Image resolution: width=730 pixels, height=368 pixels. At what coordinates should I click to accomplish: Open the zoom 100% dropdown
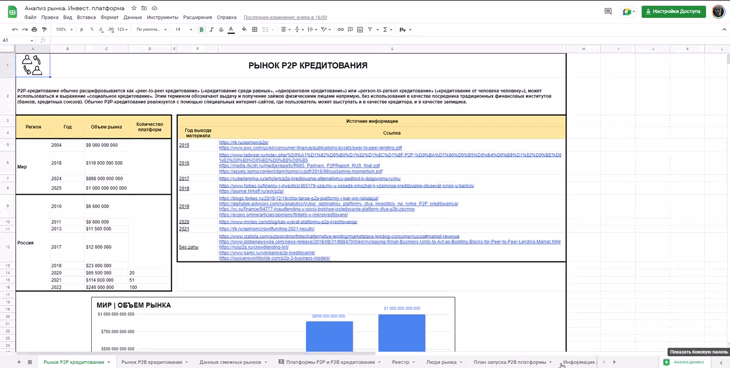click(64, 29)
